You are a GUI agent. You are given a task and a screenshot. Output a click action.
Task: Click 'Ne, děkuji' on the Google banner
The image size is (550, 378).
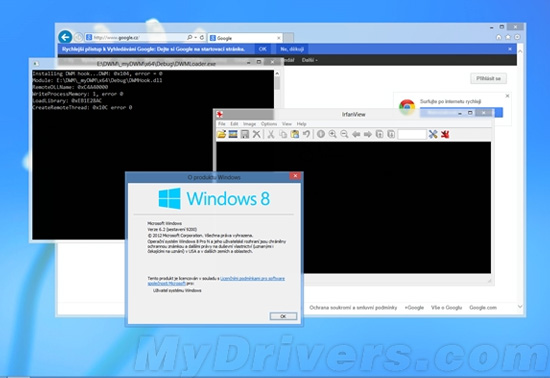292,49
